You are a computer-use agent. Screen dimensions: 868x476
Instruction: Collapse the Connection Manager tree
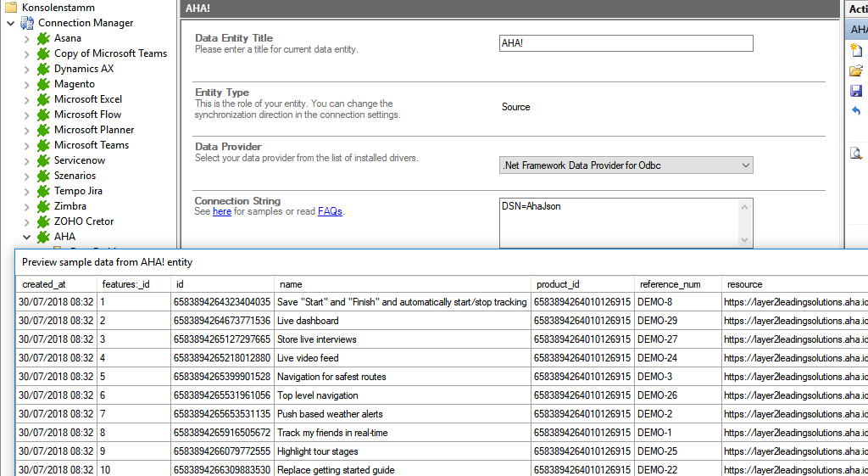(x=10, y=23)
